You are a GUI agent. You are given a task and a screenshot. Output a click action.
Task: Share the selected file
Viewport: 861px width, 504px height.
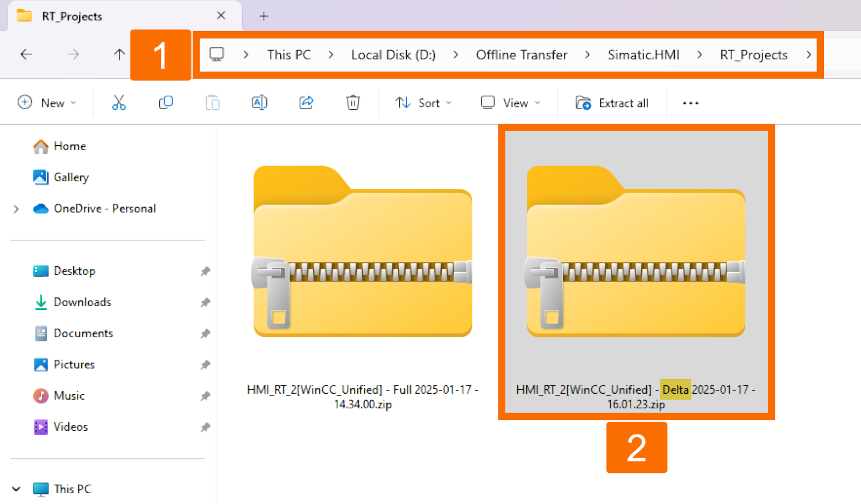(306, 102)
